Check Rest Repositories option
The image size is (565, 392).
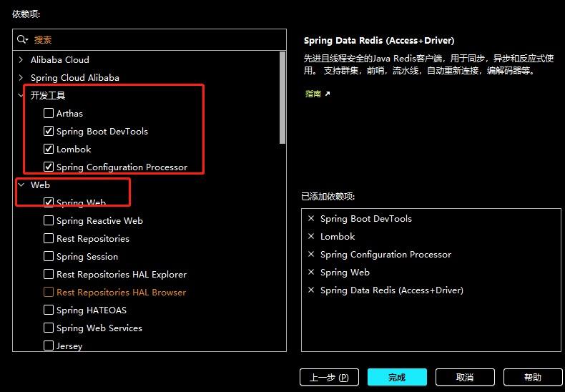coord(49,238)
